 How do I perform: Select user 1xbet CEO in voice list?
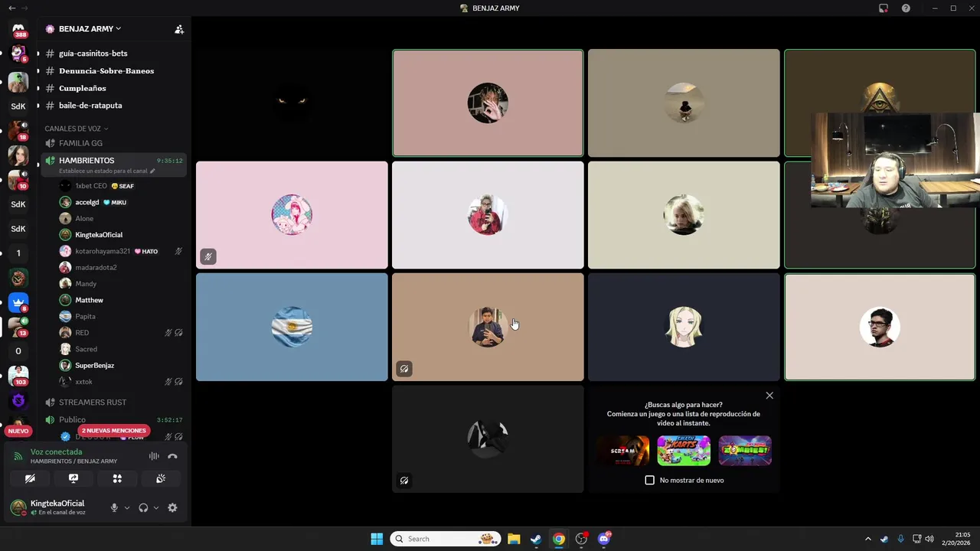click(x=121, y=186)
